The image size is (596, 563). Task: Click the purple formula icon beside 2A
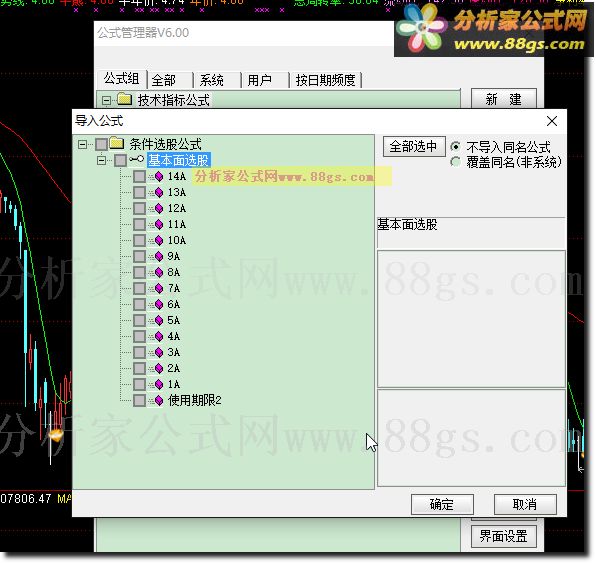coord(159,368)
